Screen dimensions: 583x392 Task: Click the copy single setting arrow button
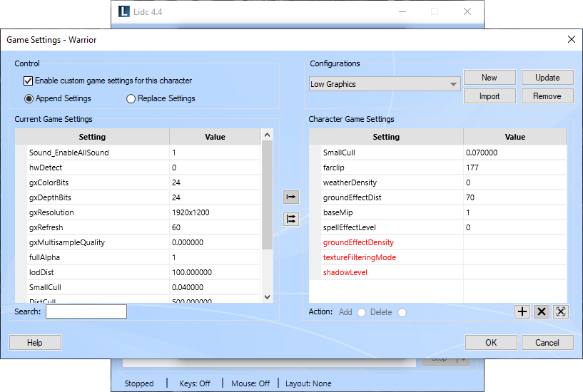[290, 197]
